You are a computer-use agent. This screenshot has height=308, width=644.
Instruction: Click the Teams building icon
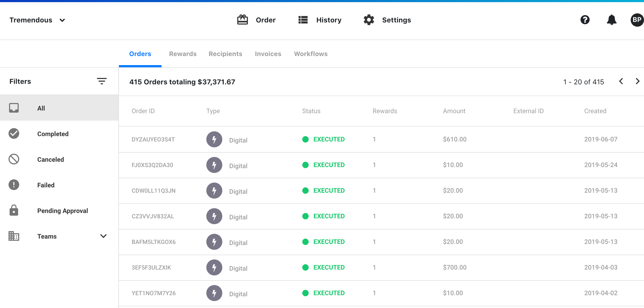tap(14, 236)
